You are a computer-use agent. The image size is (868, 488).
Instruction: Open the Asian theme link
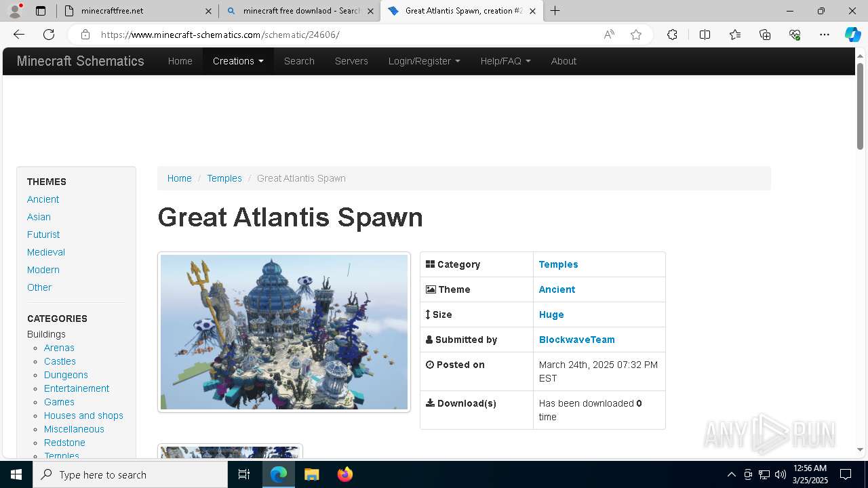(x=39, y=217)
